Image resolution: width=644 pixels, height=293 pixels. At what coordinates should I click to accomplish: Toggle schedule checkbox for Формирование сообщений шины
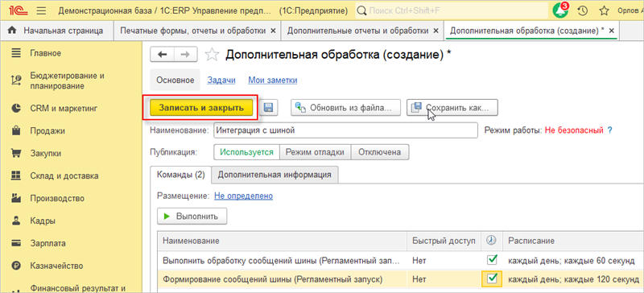tap(492, 279)
